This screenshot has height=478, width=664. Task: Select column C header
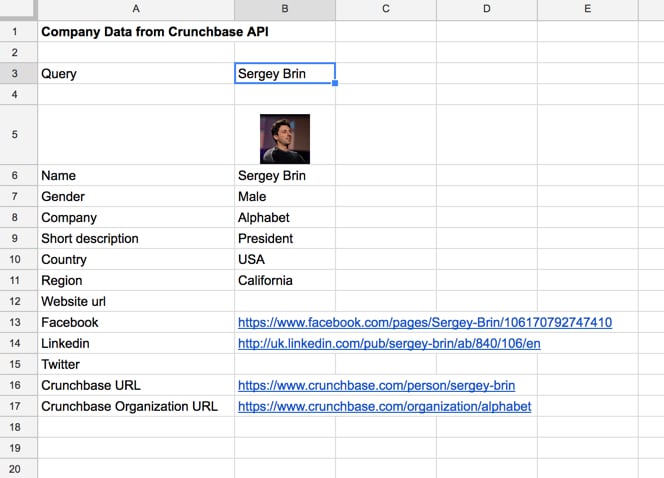(386, 9)
